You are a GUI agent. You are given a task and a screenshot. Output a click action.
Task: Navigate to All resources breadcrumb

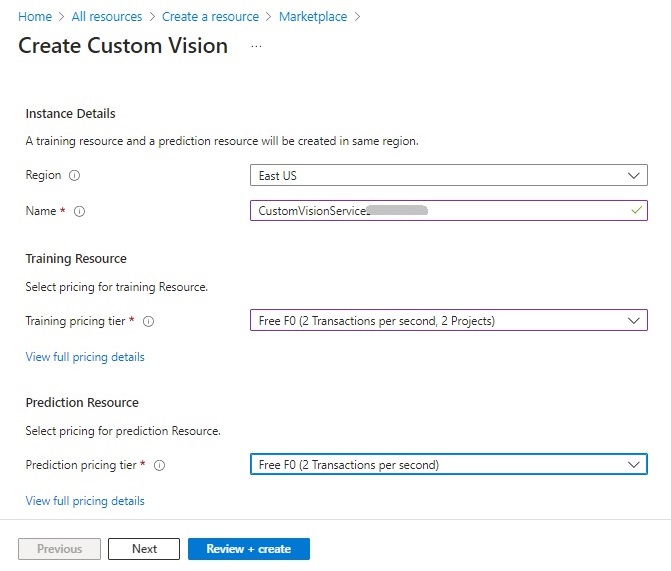(107, 17)
